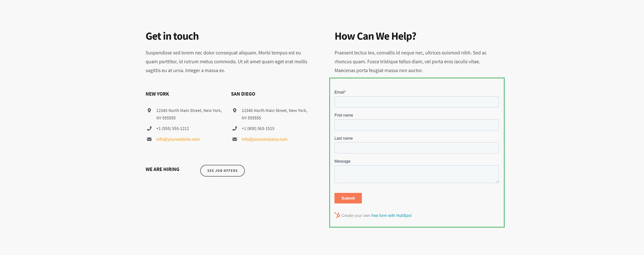Click the New York envelope icon
This screenshot has height=255, width=644.
[x=149, y=139]
